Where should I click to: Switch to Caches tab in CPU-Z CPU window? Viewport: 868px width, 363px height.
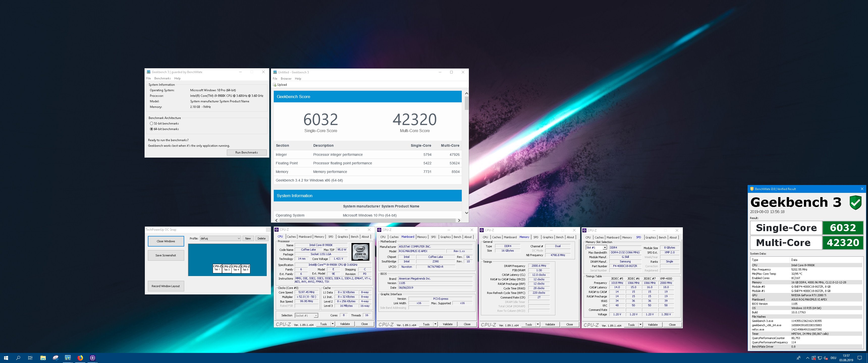click(291, 237)
